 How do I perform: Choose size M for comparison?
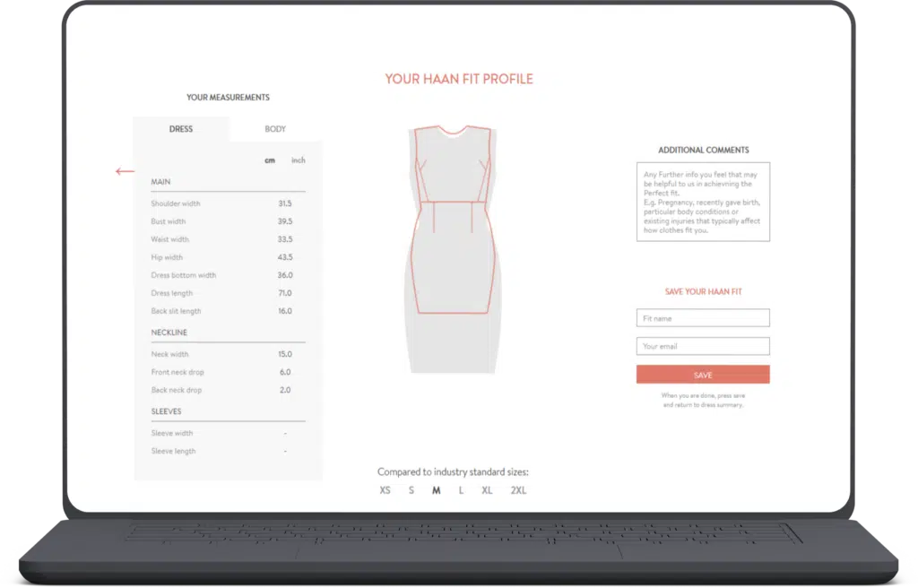(437, 491)
